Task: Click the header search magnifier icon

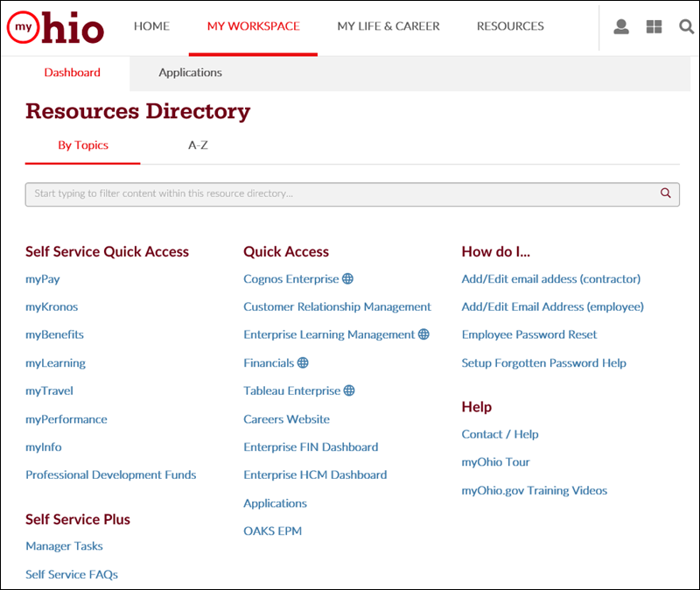Action: (x=686, y=27)
